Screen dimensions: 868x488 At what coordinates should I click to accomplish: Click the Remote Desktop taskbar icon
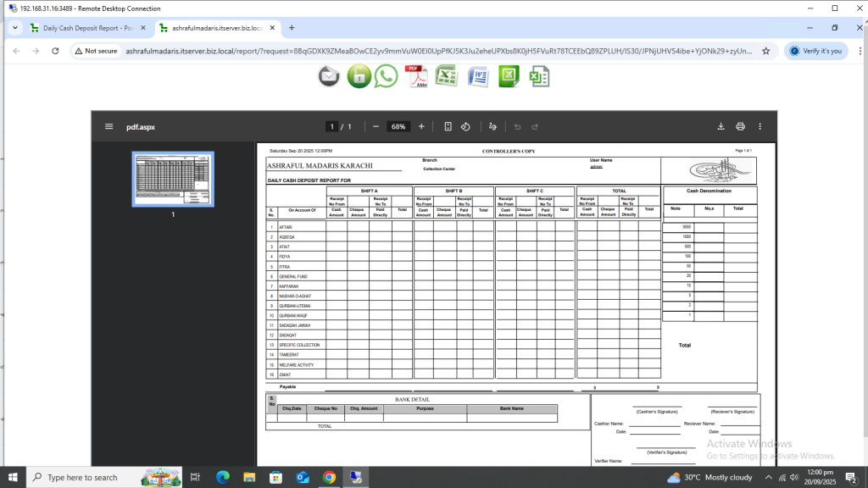click(355, 477)
